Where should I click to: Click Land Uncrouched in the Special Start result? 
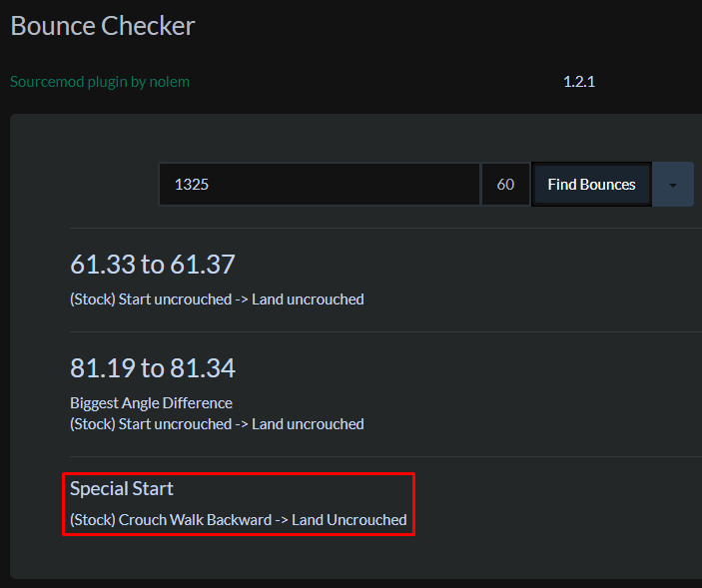click(350, 520)
